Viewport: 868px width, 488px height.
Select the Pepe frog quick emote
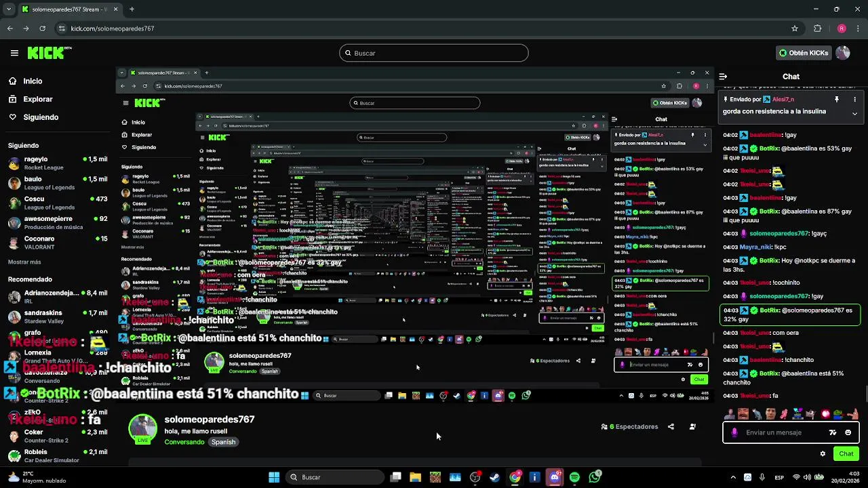[840, 413]
